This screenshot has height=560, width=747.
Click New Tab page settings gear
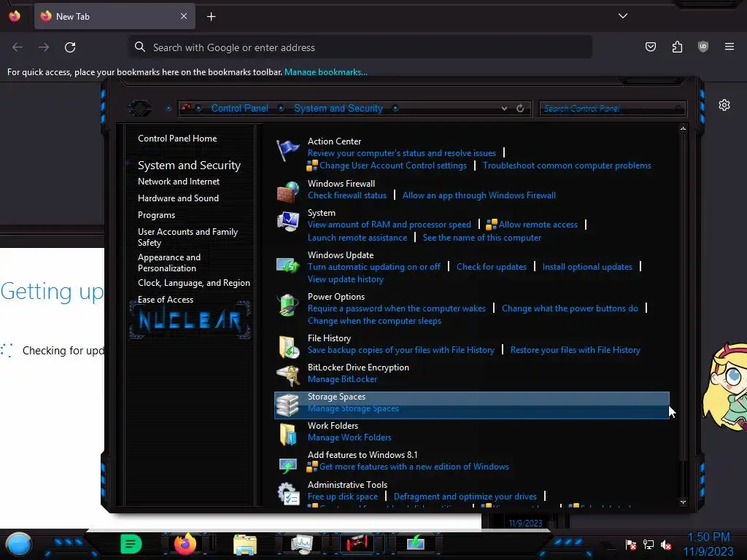tap(724, 105)
